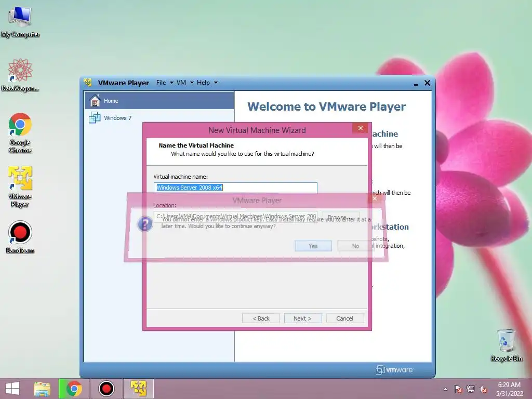Switch to Bandicam recorder in the taskbar
This screenshot has width=532, height=399.
tap(106, 389)
